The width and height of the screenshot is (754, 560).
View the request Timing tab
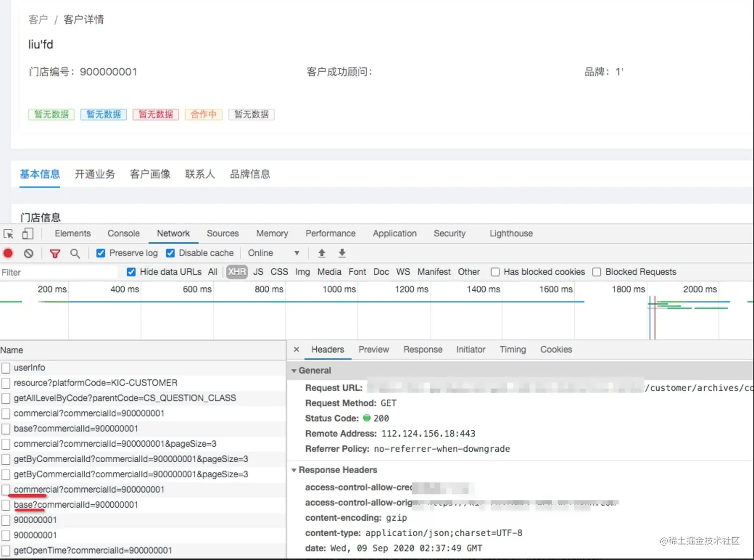click(x=513, y=350)
